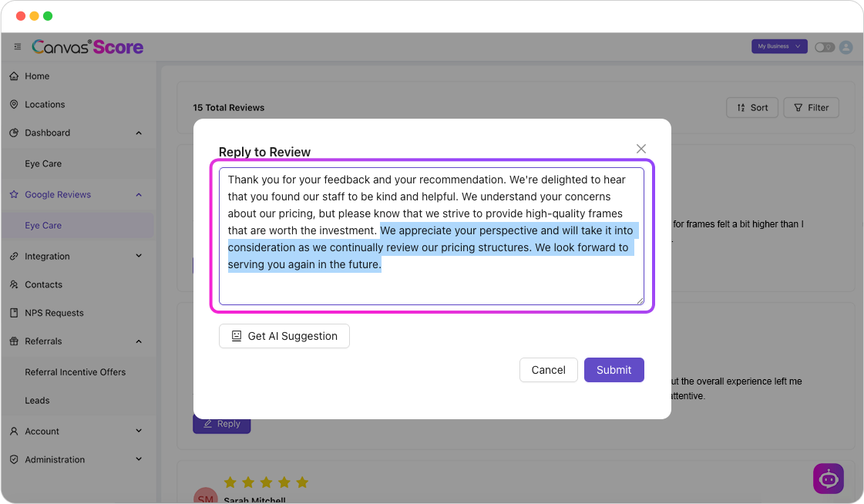Click the Referrals gift icon

point(14,341)
